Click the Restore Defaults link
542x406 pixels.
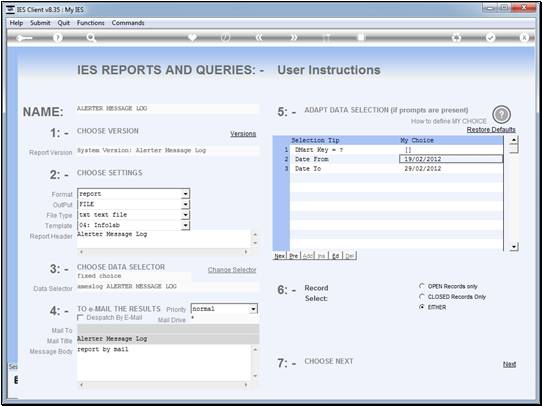(x=491, y=130)
